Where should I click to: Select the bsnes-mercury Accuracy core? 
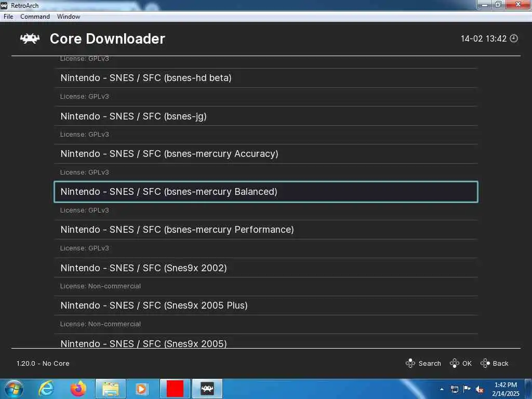266,154
